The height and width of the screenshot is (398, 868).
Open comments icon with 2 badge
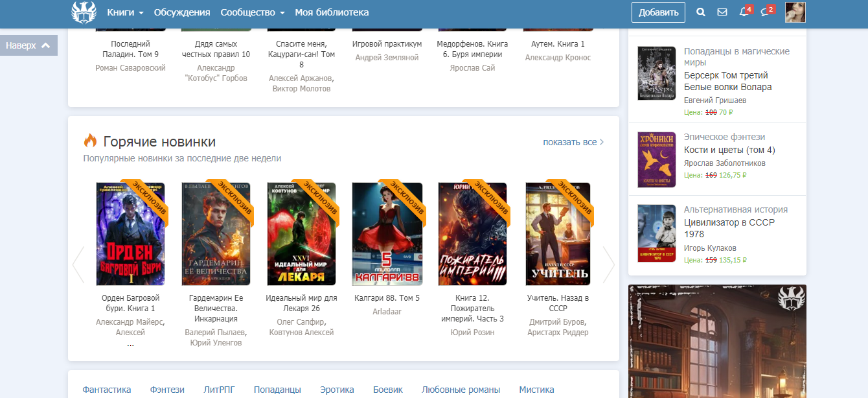[766, 12]
